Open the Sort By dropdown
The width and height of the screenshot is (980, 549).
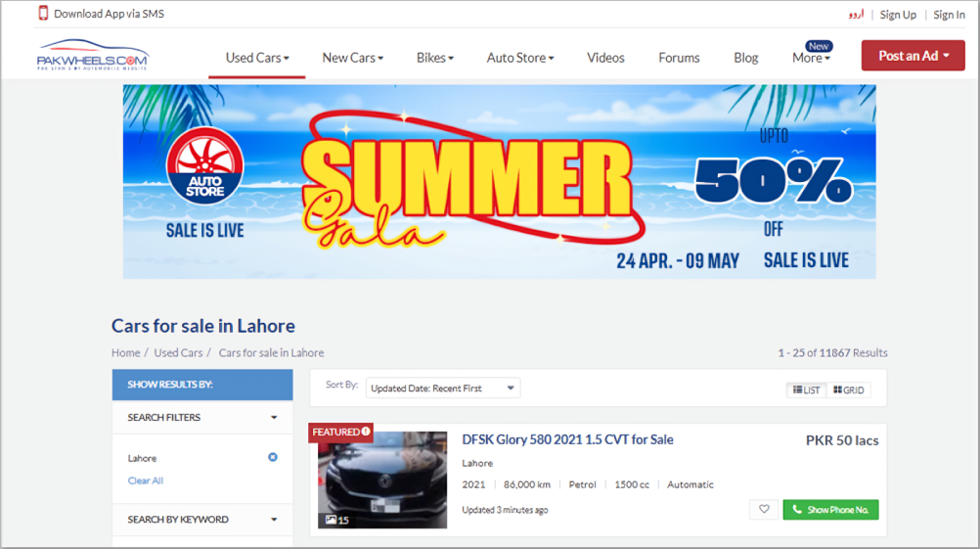(x=442, y=389)
